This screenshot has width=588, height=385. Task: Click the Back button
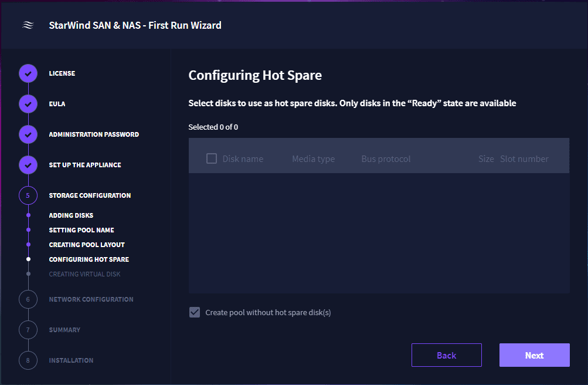[x=446, y=355]
